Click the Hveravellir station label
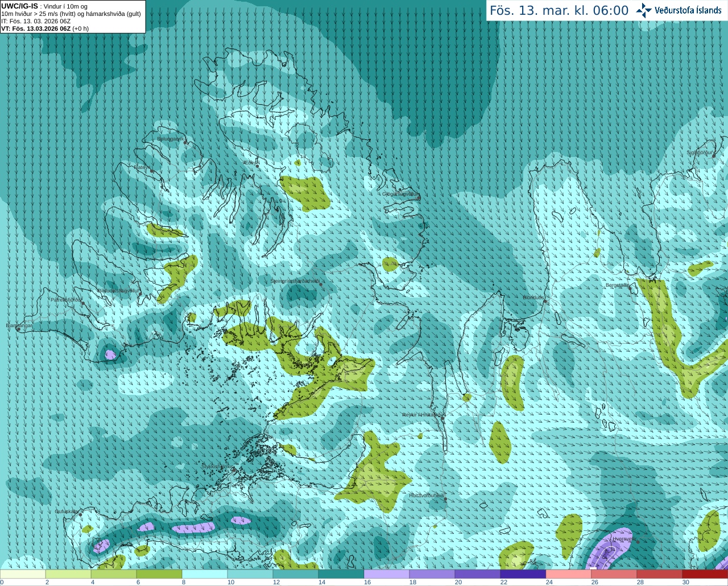728x586 pixels. point(624,538)
